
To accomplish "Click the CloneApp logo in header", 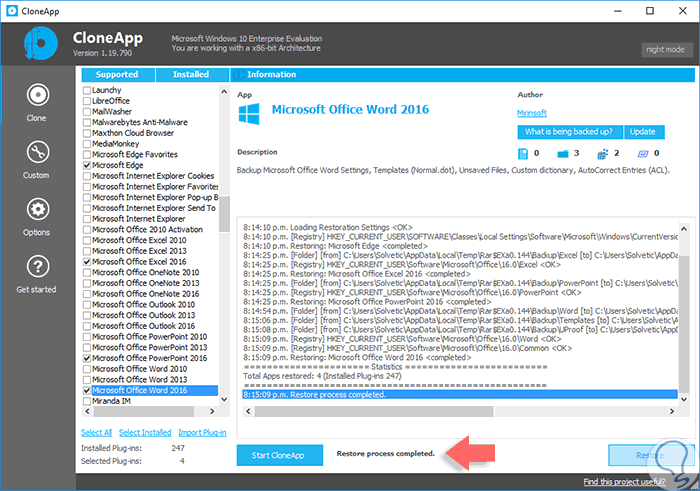I will (41, 43).
